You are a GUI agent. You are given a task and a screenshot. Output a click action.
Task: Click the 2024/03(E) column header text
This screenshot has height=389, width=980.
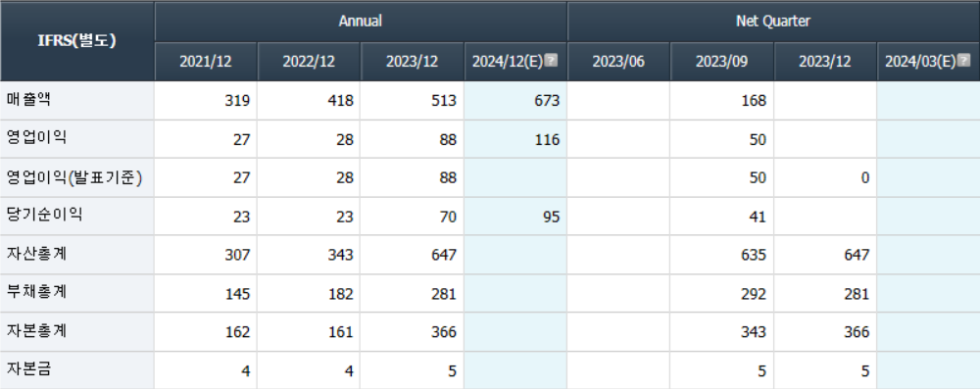coord(920,62)
